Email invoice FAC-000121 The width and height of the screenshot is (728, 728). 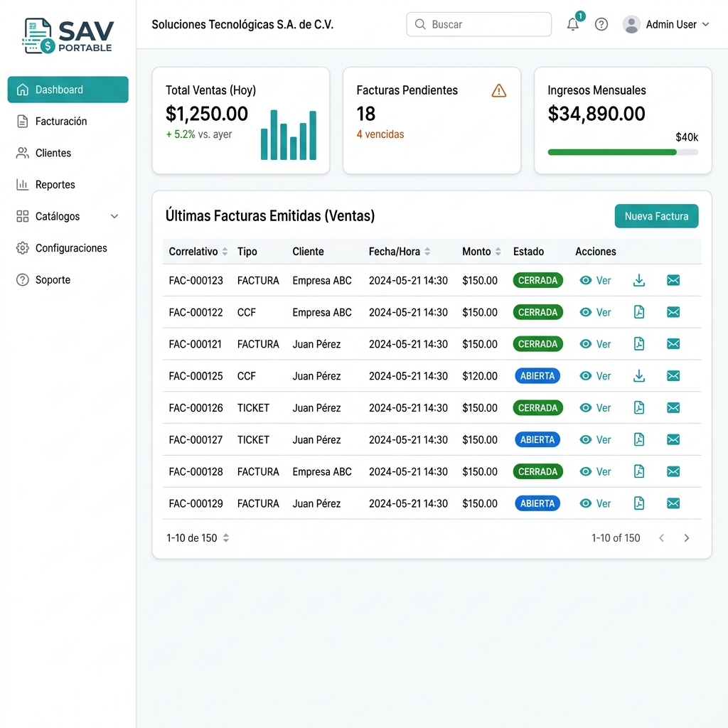pos(673,344)
